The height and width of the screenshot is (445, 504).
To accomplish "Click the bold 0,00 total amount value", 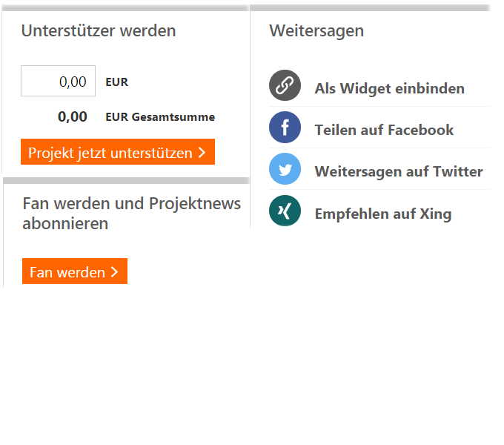I will [x=73, y=116].
